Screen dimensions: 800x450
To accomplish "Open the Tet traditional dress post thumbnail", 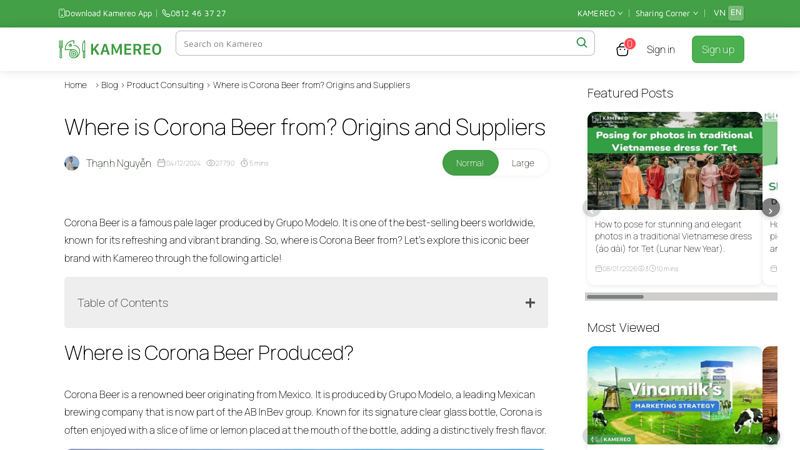I will (x=674, y=161).
